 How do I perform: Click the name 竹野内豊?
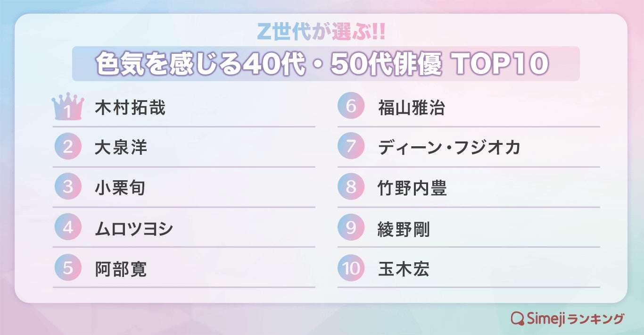point(413,188)
